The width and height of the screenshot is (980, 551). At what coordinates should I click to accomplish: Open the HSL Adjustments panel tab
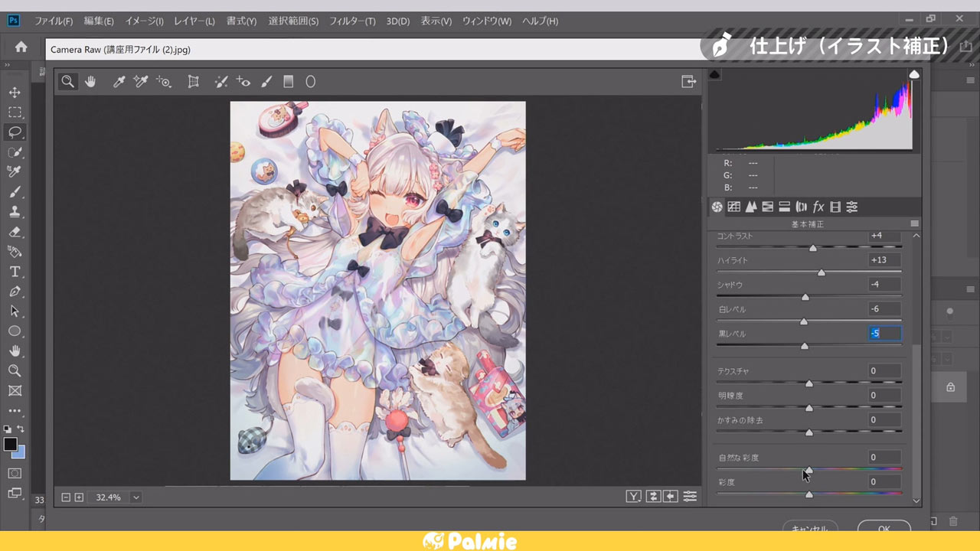coord(767,207)
